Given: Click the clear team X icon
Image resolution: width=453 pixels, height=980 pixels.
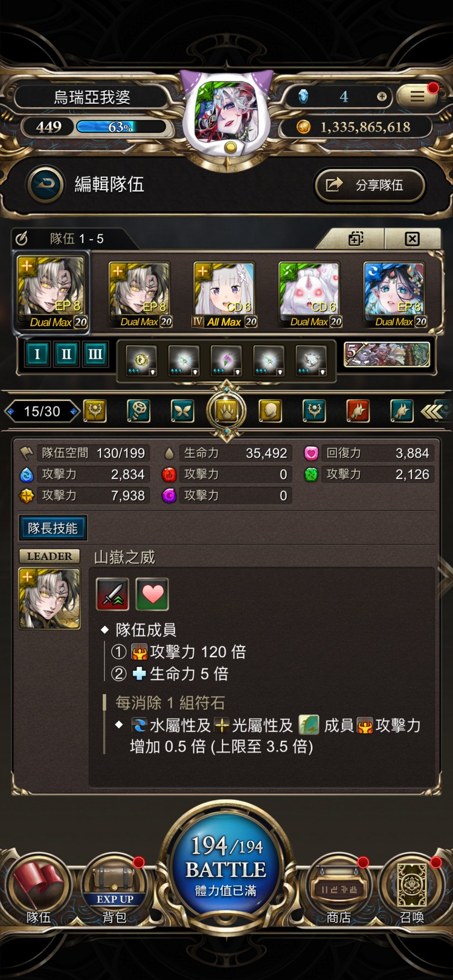Looking at the screenshot, I should click(x=412, y=239).
